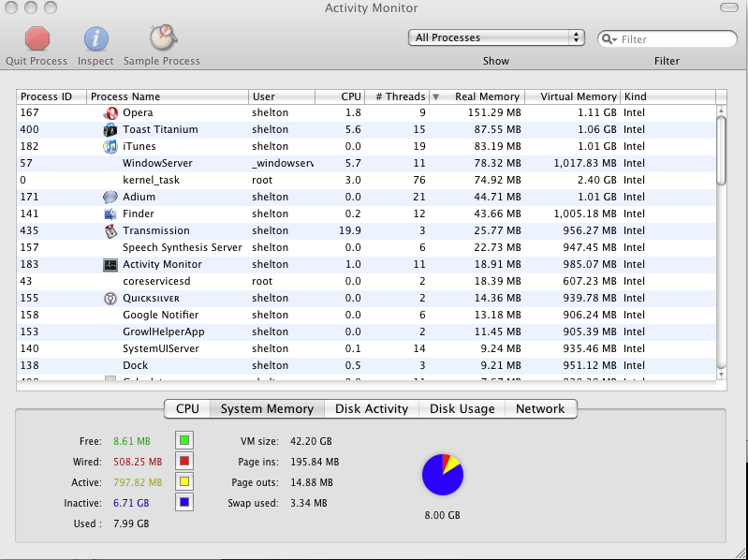The image size is (748, 560).
Task: Select the Adium process icon
Action: [x=110, y=197]
